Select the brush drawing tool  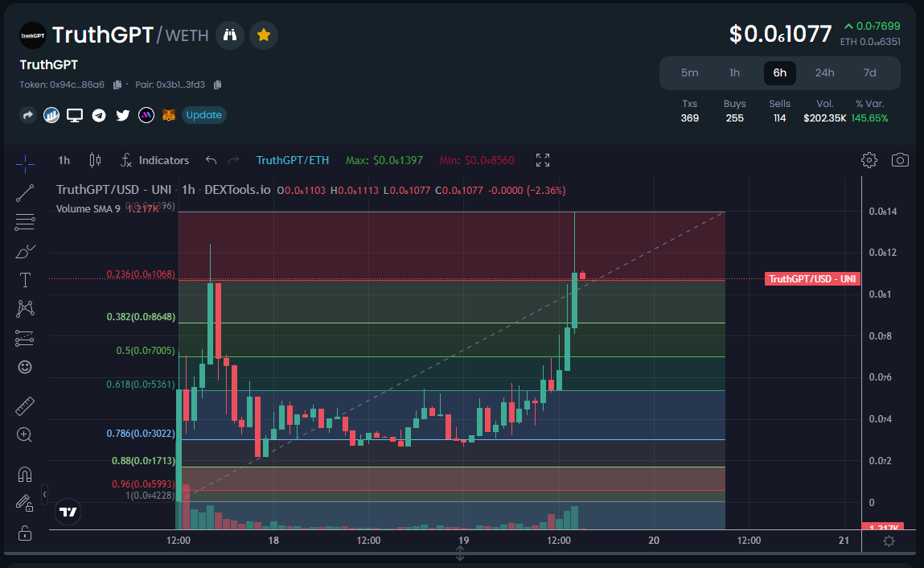[x=25, y=251]
